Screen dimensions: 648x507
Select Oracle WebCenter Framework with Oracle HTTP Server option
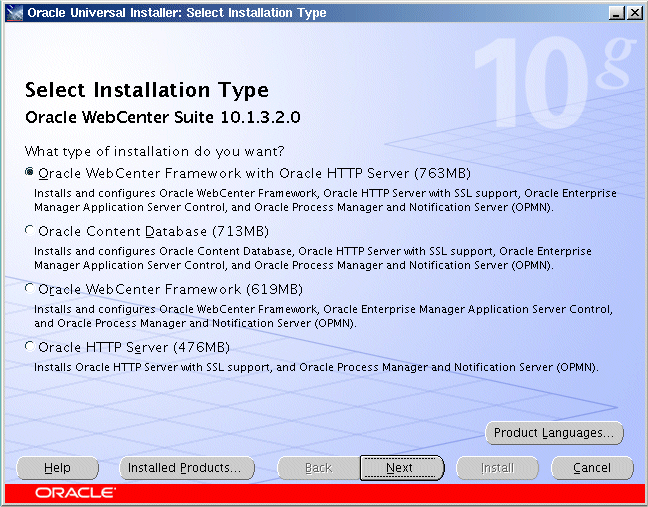(x=29, y=172)
